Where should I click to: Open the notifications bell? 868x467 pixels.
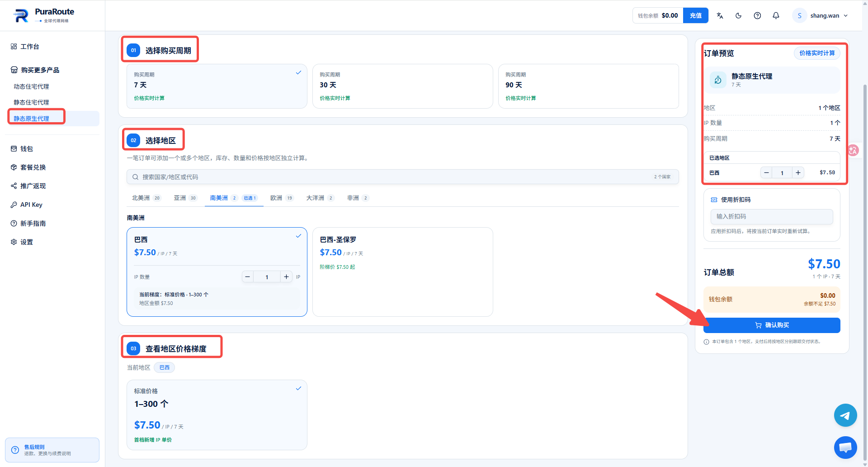[x=776, y=15]
